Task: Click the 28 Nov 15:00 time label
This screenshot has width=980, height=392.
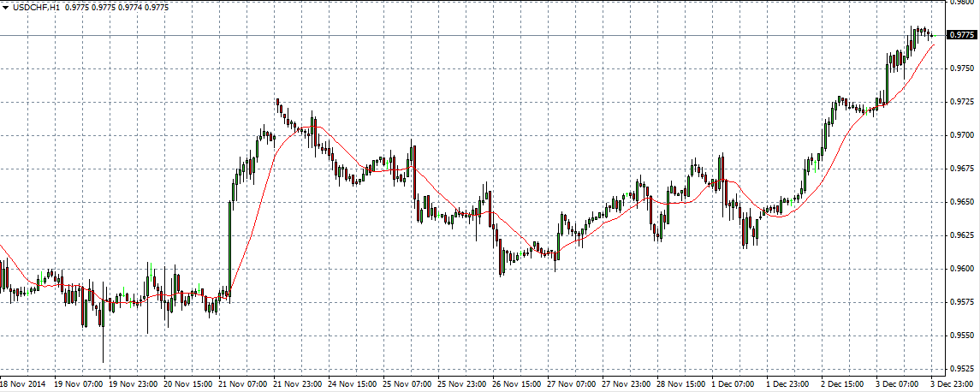Action: point(681,384)
